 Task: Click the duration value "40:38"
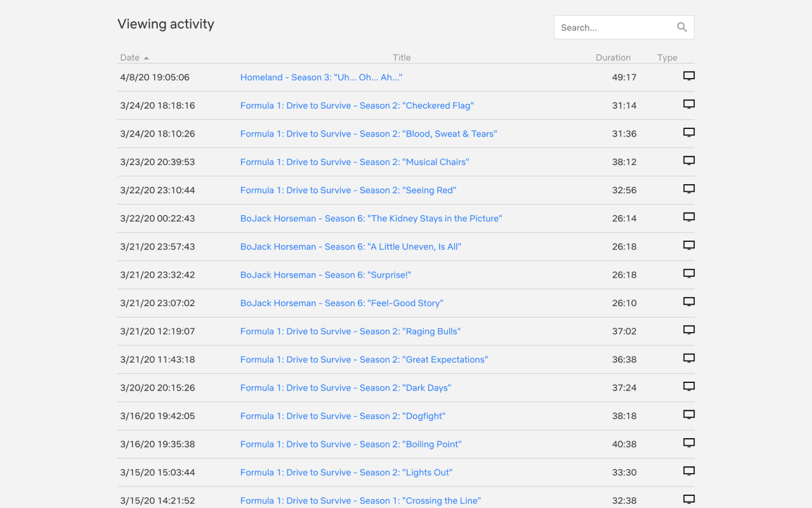click(624, 444)
